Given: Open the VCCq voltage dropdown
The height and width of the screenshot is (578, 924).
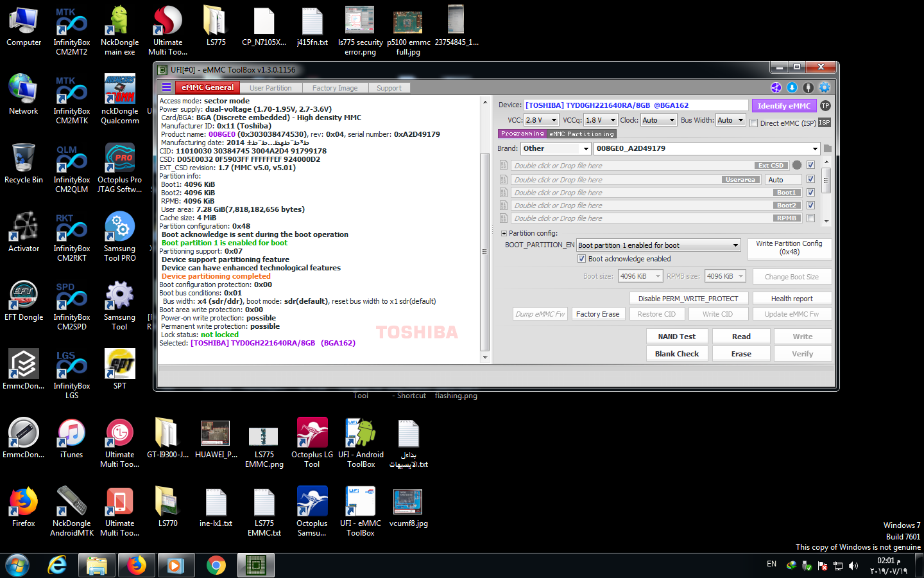Looking at the screenshot, I should click(601, 120).
